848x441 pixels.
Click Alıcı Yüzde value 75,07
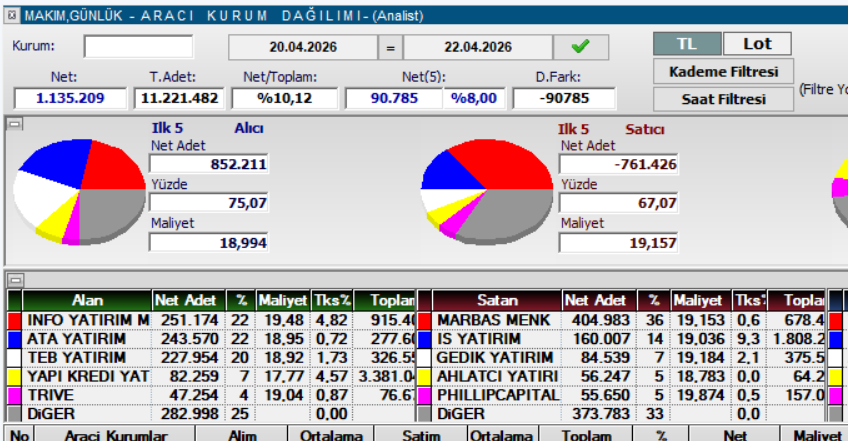point(209,203)
